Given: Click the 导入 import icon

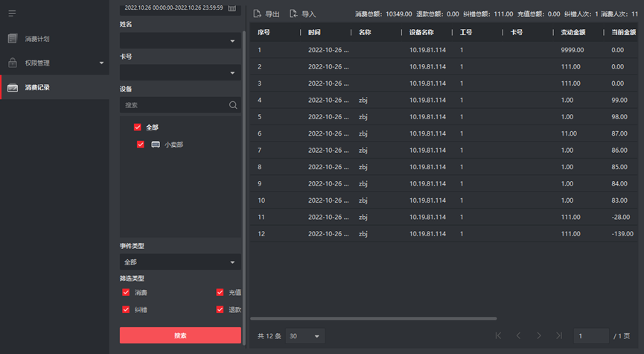Looking at the screenshot, I should coord(293,13).
